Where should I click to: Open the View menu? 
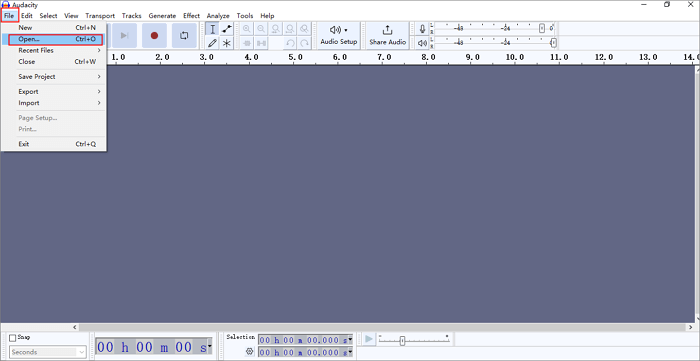pos(71,16)
